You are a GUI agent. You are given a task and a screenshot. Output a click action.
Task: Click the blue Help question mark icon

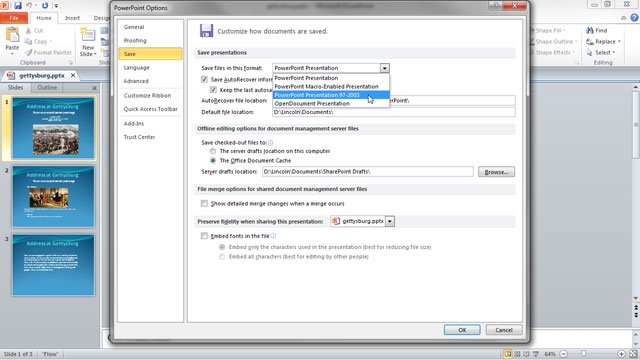point(634,18)
